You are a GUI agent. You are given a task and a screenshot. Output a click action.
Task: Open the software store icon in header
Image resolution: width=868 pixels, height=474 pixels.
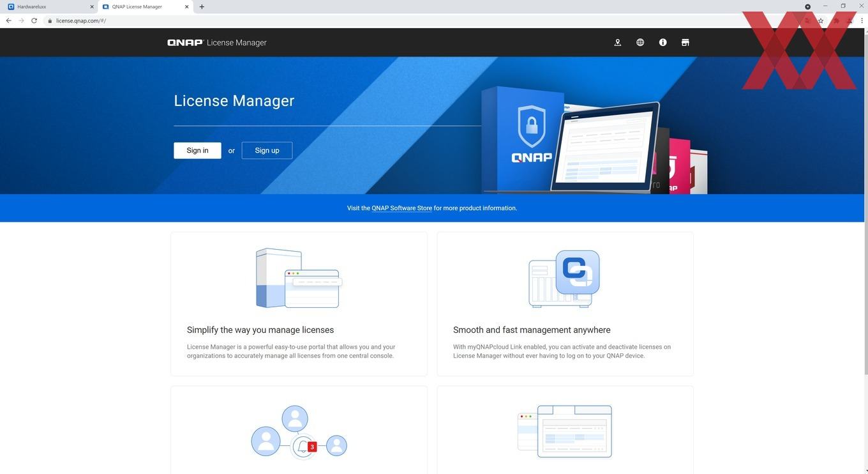pyautogui.click(x=685, y=42)
